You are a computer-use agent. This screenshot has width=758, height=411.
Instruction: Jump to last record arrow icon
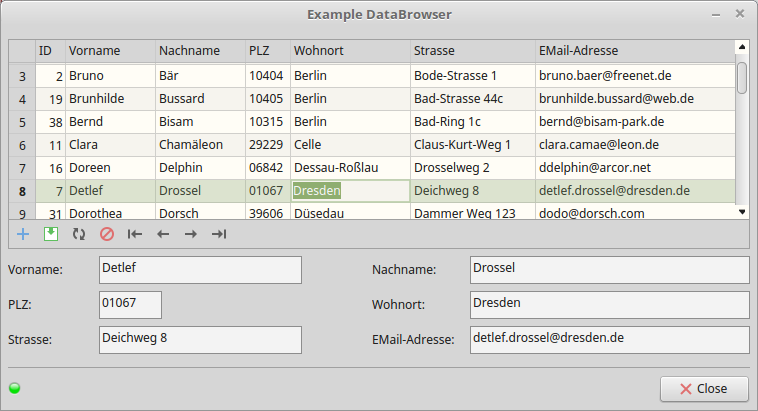(x=219, y=234)
